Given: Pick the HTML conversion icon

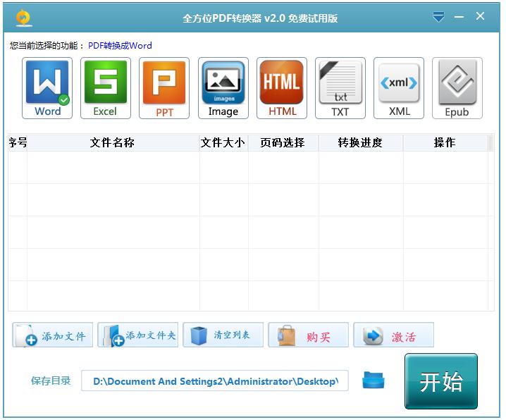Looking at the screenshot, I should [x=282, y=88].
